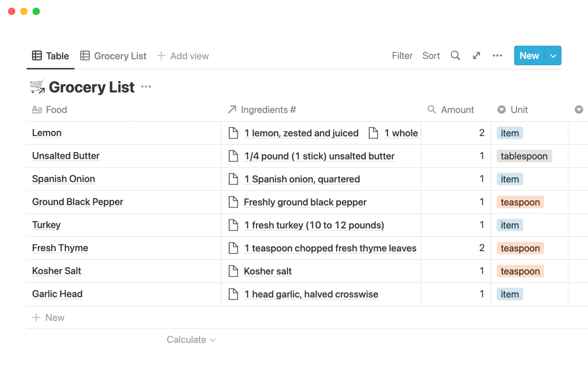Expand the New button dropdown arrow
Viewport: 588px width, 368px height.
tap(553, 56)
